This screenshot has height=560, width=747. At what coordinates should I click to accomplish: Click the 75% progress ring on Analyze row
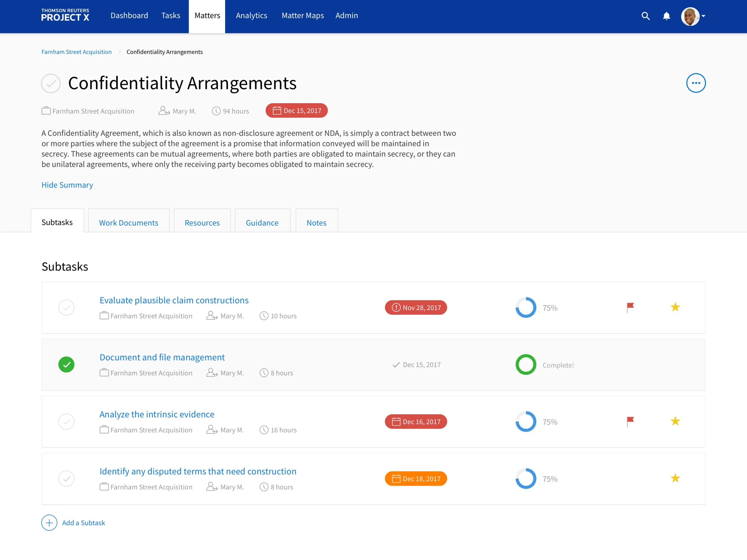point(526,422)
